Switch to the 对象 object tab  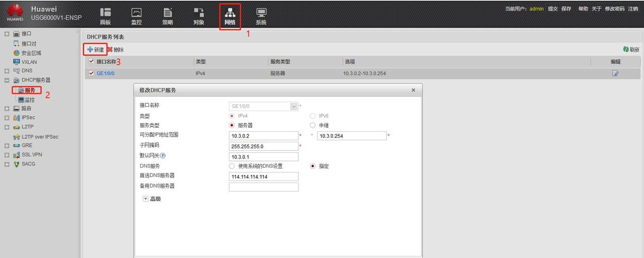tap(199, 16)
